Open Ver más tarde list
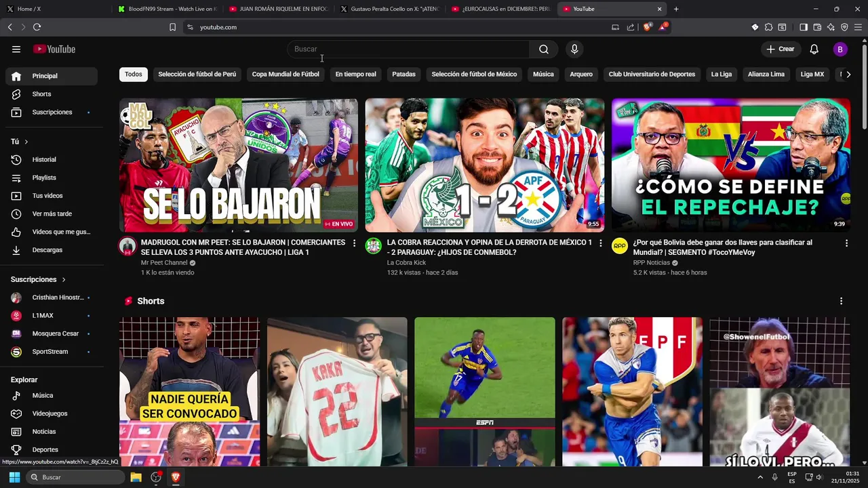Image resolution: width=868 pixels, height=488 pixels. 51,213
